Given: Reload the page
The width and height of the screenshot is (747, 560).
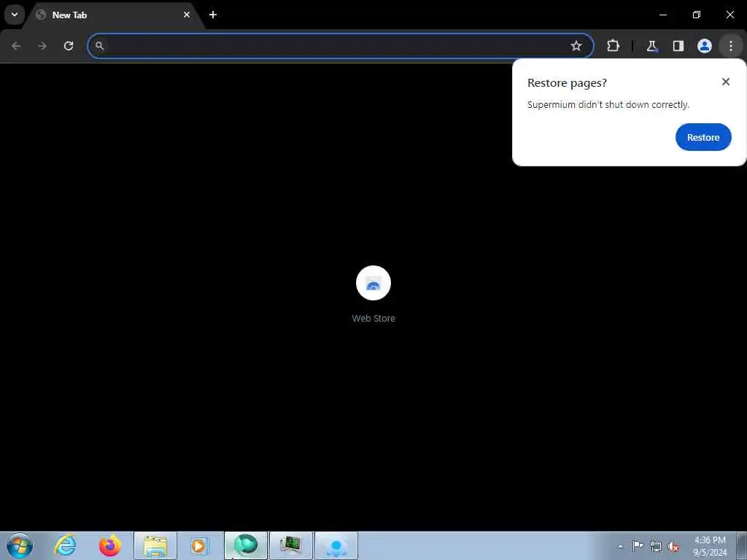Looking at the screenshot, I should point(69,46).
